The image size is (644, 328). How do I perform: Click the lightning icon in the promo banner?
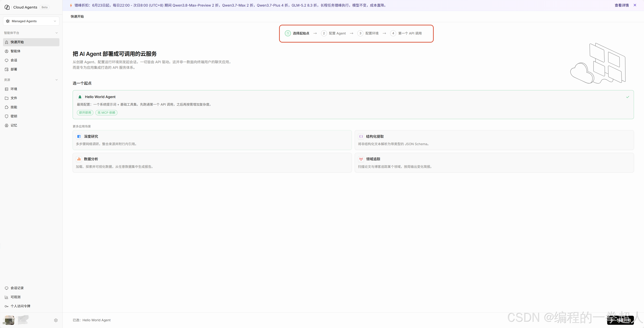pos(71,5)
